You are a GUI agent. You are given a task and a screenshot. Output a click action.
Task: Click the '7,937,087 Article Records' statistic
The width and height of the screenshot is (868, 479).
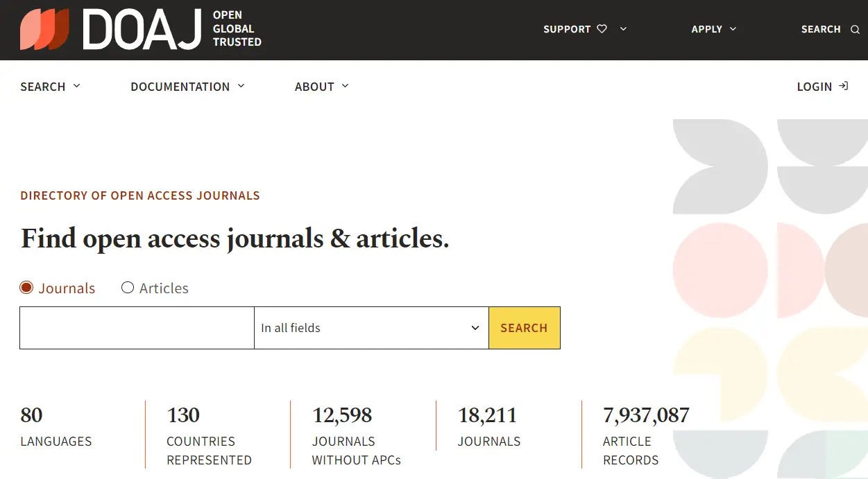646,437
